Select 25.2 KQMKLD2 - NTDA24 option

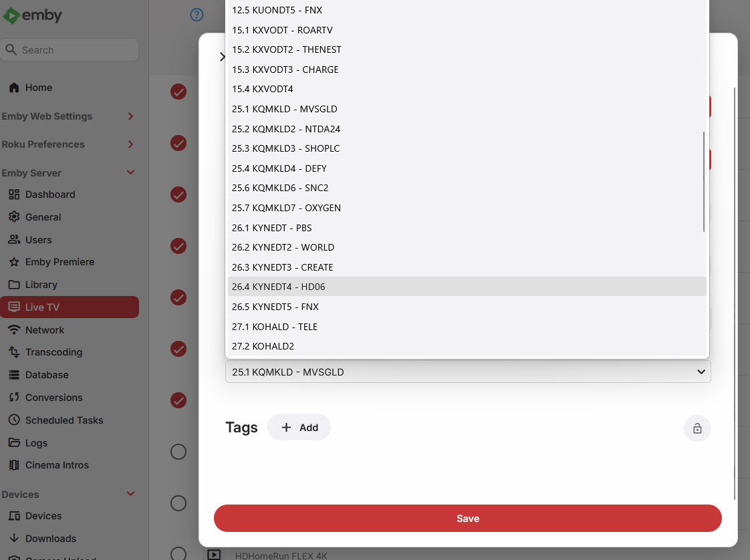467,129
